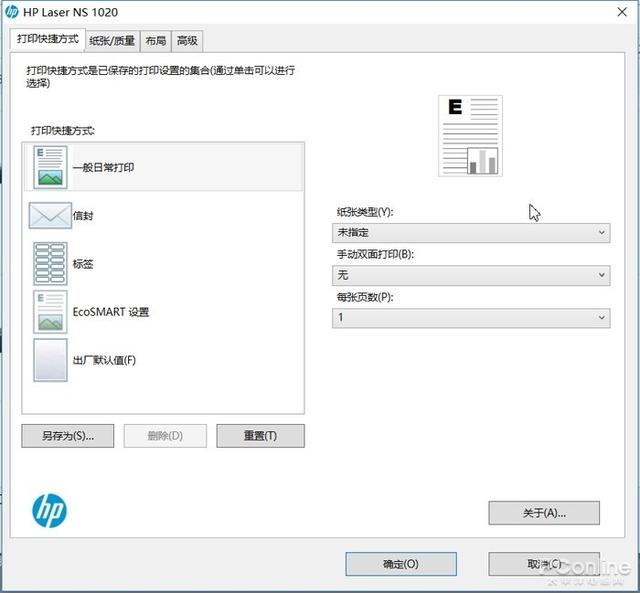Select the EcoSMART 设置 icon
Viewport: 640px width, 593px height.
pyautogui.click(x=50, y=312)
